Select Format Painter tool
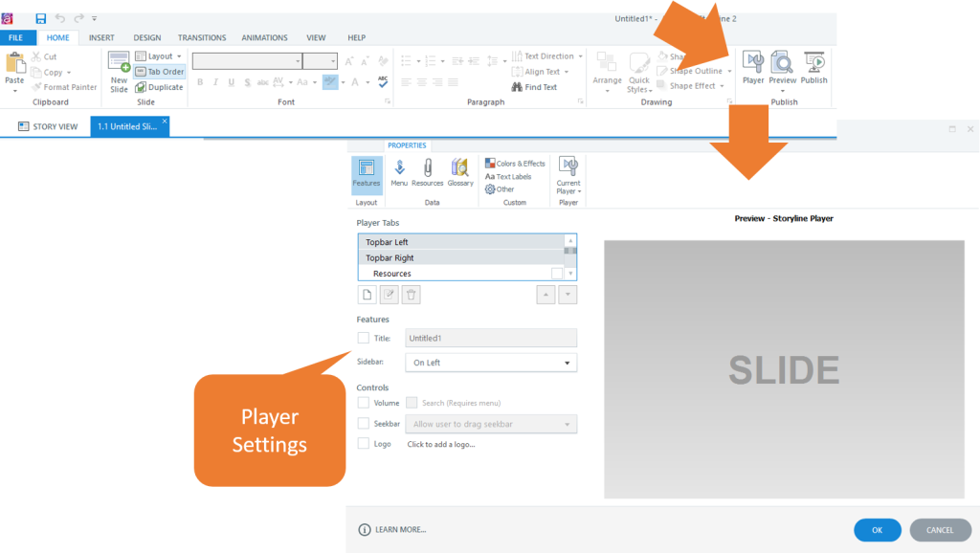This screenshot has height=553, width=980. [64, 87]
